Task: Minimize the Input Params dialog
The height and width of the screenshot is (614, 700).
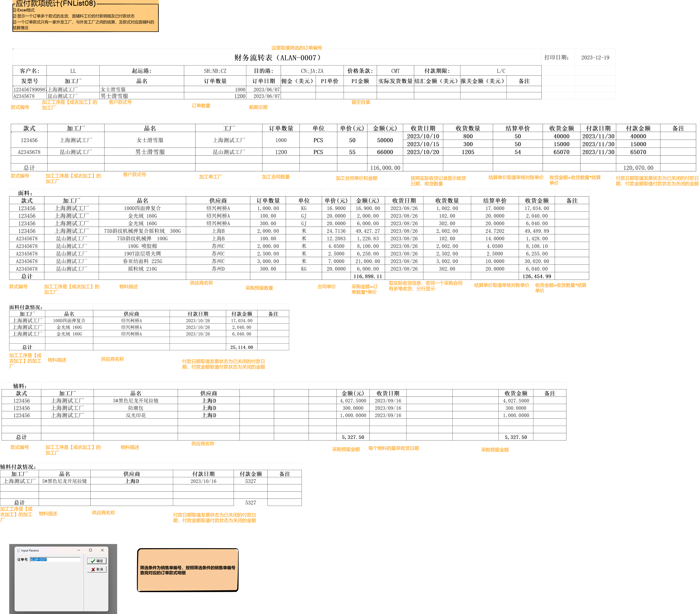Action: (79, 550)
